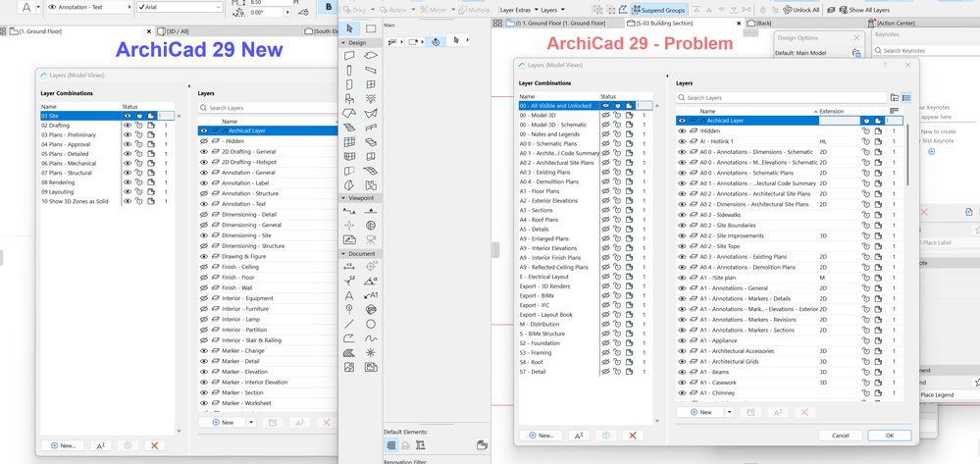
Task: Select the Elevation tool under Viewpoint
Action: coord(371,211)
